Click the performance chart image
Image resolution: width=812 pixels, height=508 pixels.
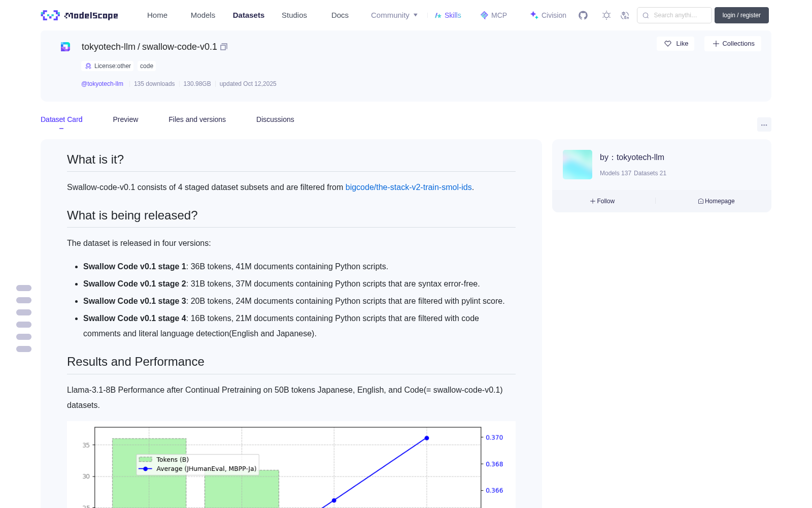291,465
